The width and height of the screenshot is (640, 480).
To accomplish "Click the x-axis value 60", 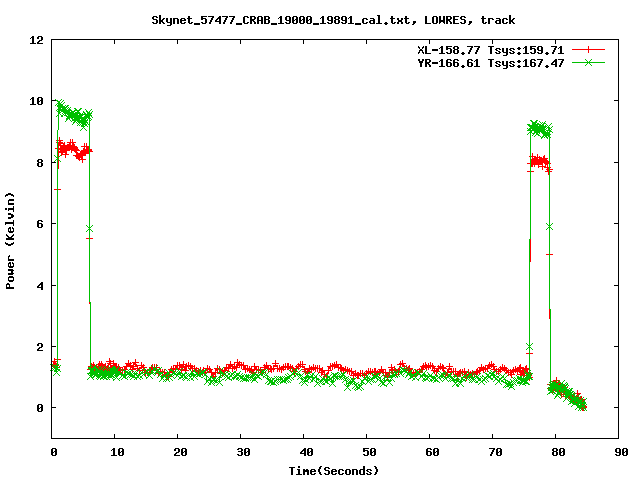I will [432, 452].
